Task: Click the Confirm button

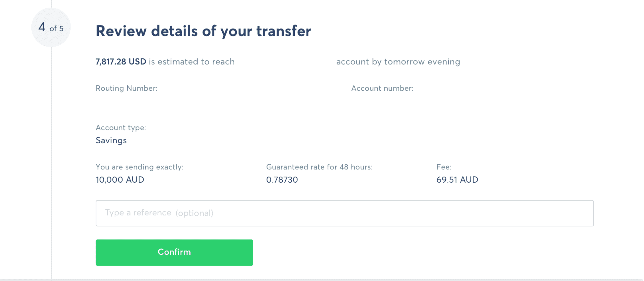Action: coord(174,252)
